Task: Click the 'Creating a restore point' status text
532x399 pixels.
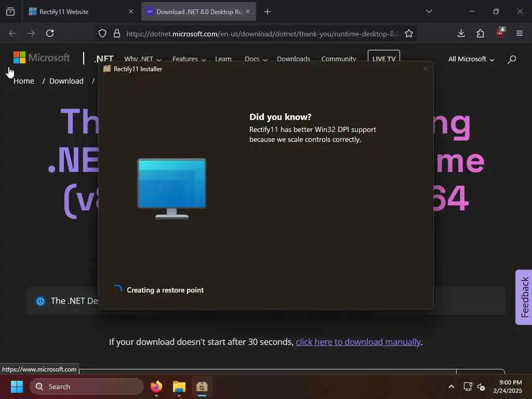Action: [x=165, y=290]
